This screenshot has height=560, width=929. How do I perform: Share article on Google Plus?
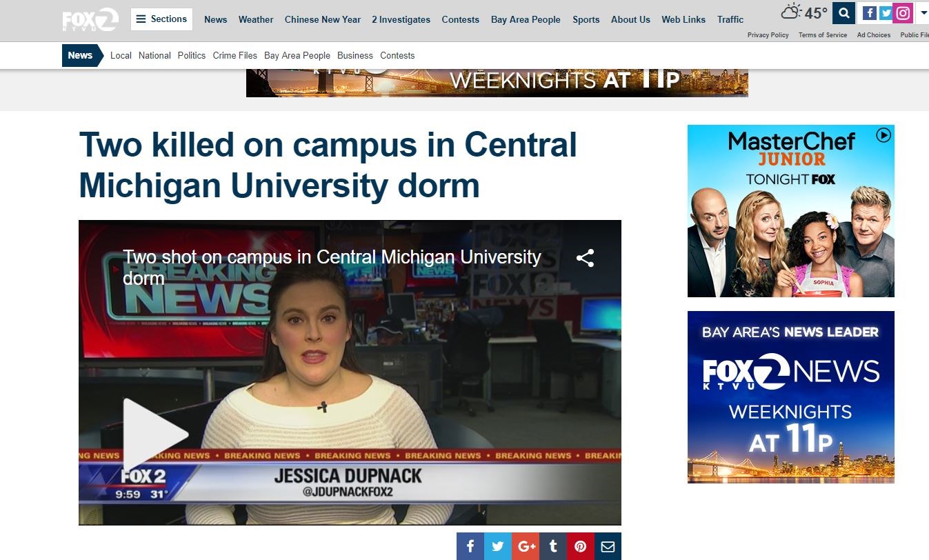(x=526, y=546)
